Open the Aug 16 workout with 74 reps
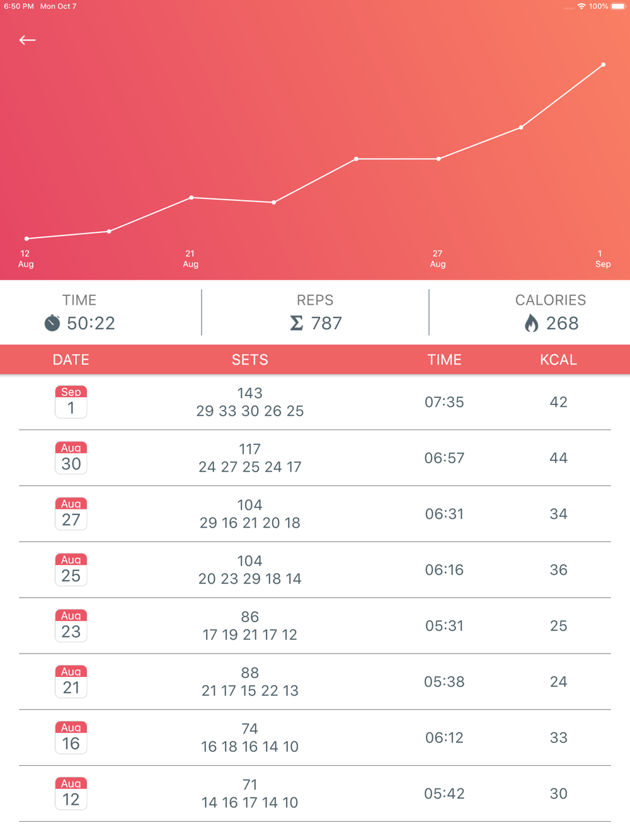Image resolution: width=630 pixels, height=840 pixels. click(x=315, y=738)
